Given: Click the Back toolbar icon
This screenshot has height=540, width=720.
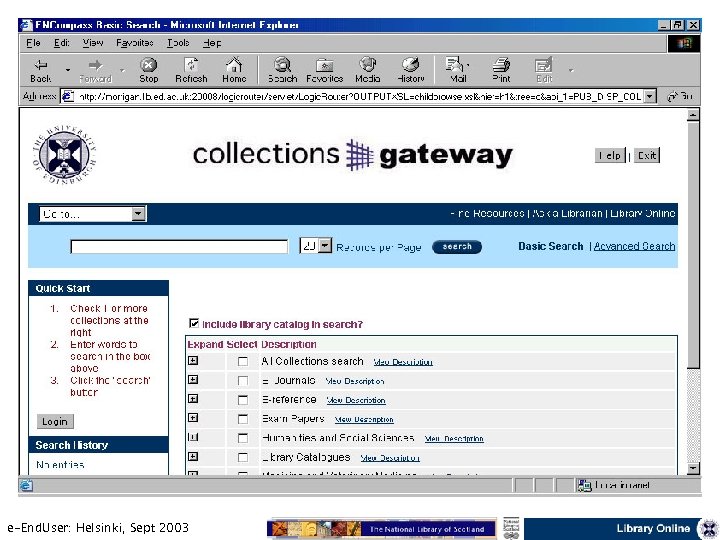Looking at the screenshot, I should [41, 70].
